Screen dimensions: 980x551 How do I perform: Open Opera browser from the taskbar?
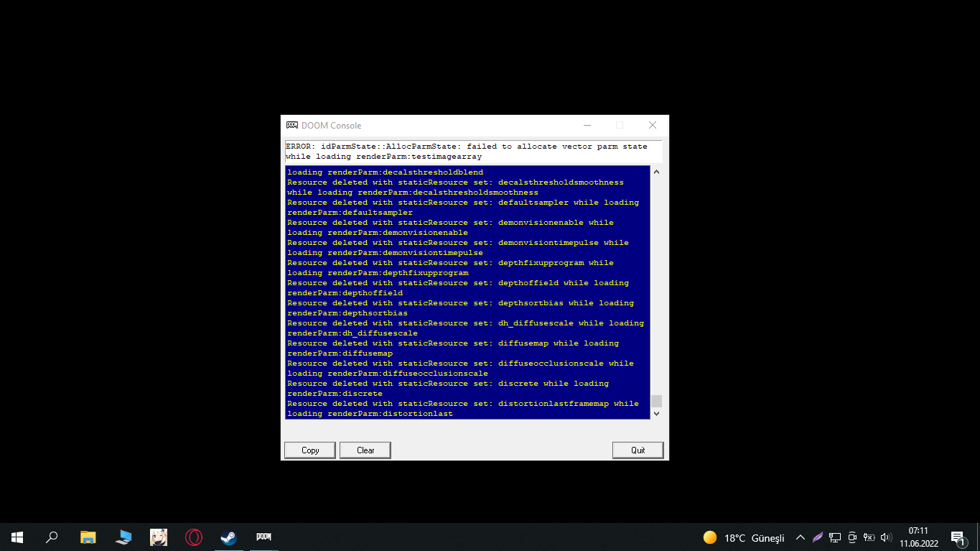coord(194,537)
